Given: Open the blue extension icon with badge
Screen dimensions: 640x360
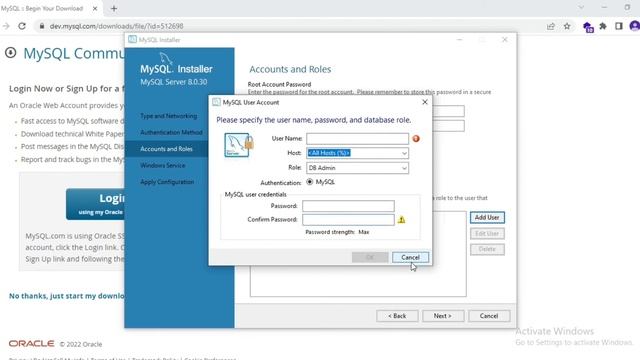Looking at the screenshot, I should 588,27.
